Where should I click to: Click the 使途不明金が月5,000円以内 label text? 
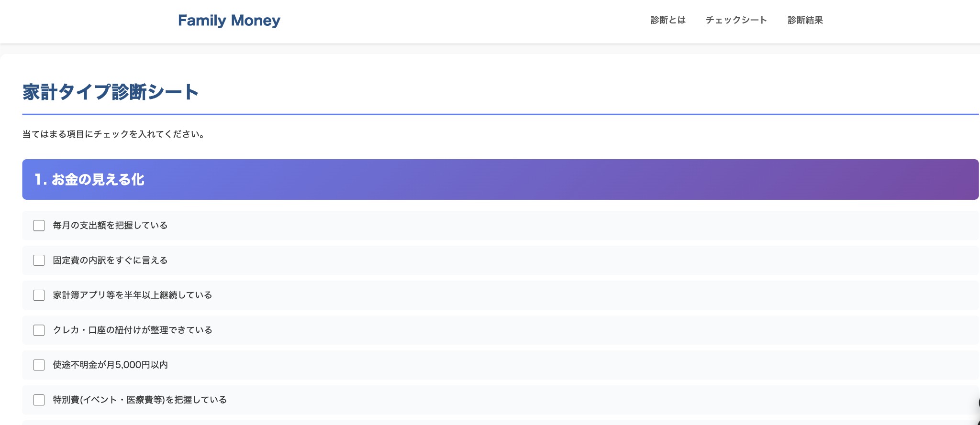110,365
